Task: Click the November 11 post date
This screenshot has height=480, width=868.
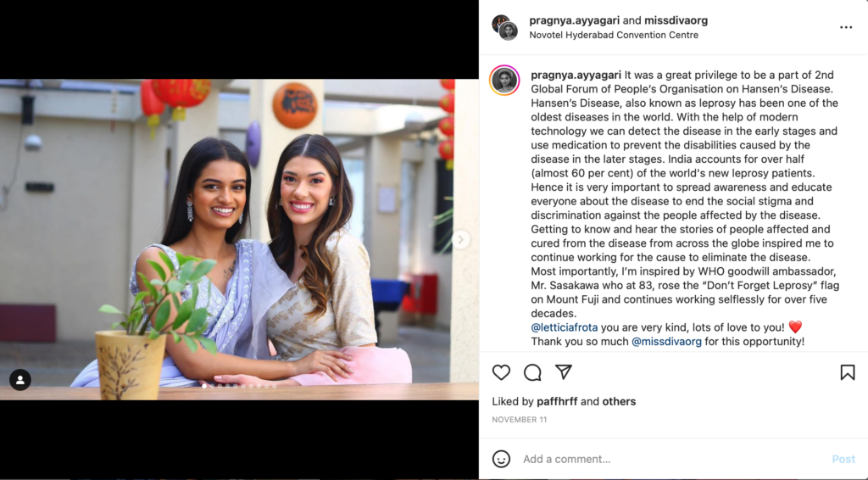Action: (520, 420)
